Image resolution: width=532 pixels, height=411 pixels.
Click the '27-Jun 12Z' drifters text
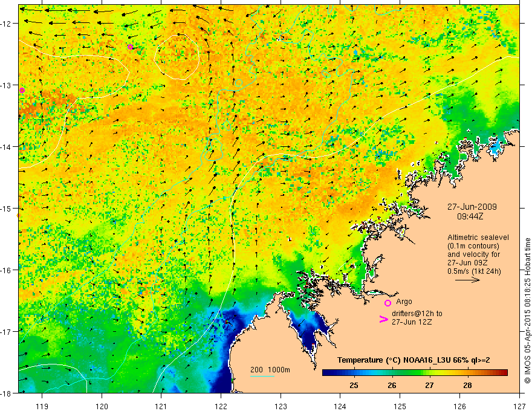412,322
